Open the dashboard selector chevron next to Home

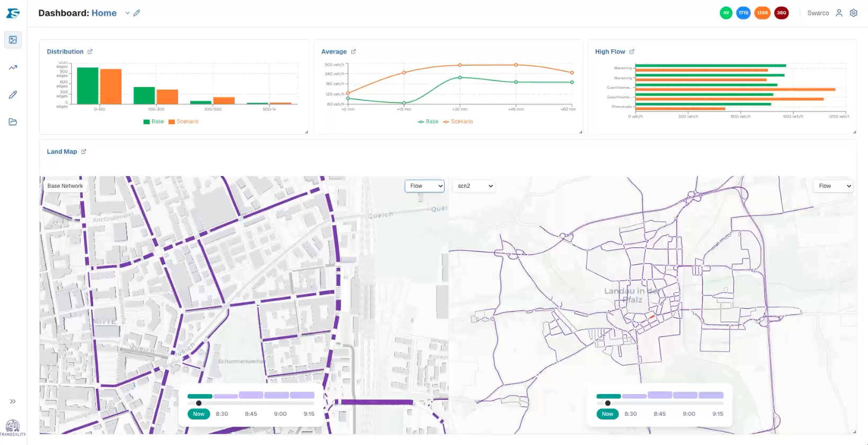[x=127, y=13]
